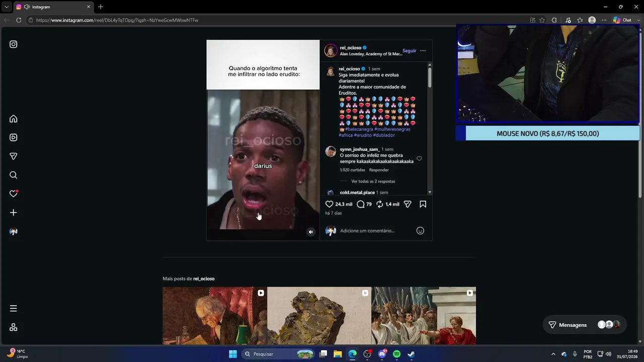This screenshot has width=644, height=362.
Task: Open notifications heart icon in sidebar
Action: pyautogui.click(x=14, y=194)
